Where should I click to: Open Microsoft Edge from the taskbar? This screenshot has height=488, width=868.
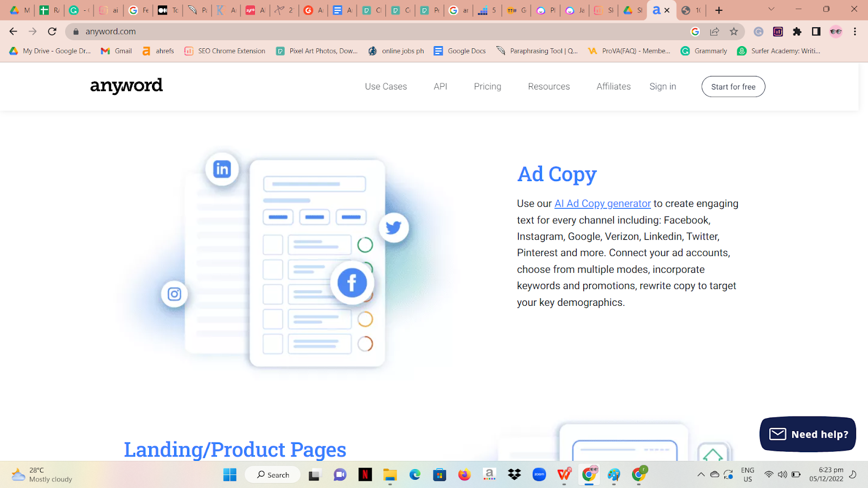(x=415, y=475)
